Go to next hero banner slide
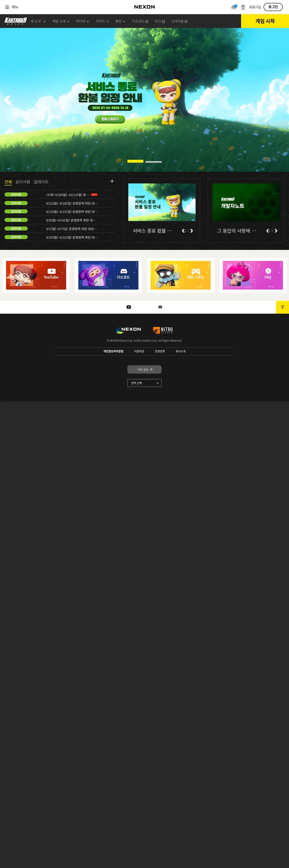289x868 pixels. pyautogui.click(x=282, y=100)
